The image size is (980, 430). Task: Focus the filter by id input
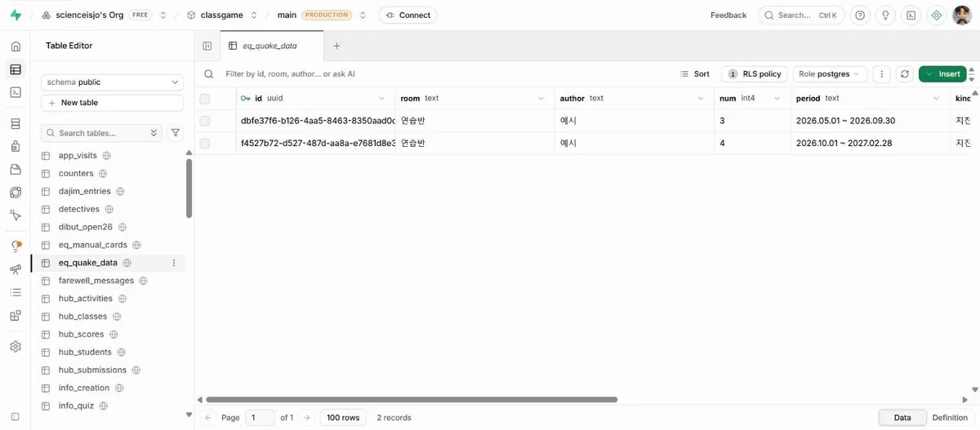coord(290,73)
